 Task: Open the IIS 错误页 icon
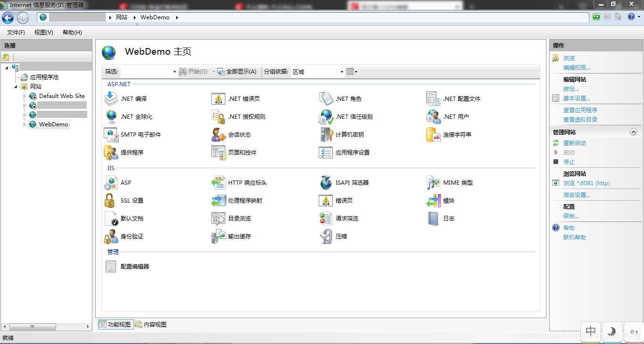point(326,200)
